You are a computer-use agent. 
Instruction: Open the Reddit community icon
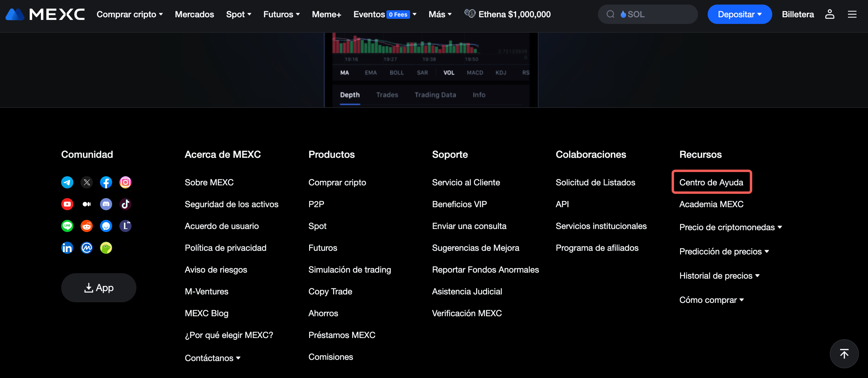pos(87,226)
